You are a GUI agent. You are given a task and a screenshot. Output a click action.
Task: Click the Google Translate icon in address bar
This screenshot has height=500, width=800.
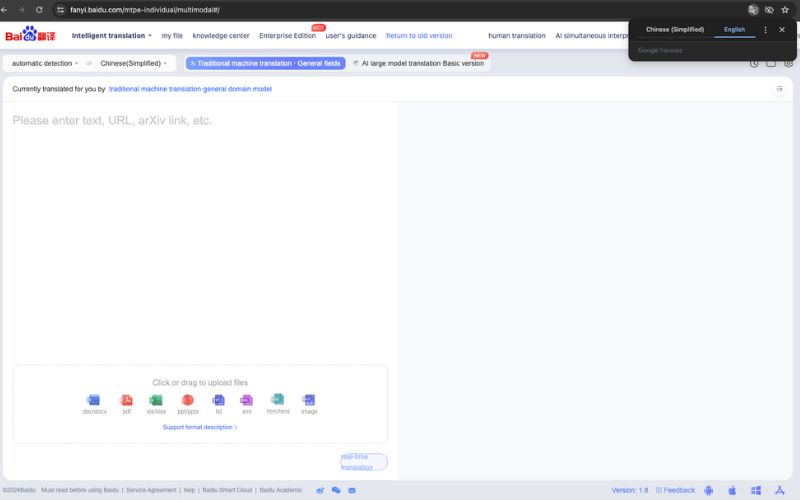pos(753,10)
